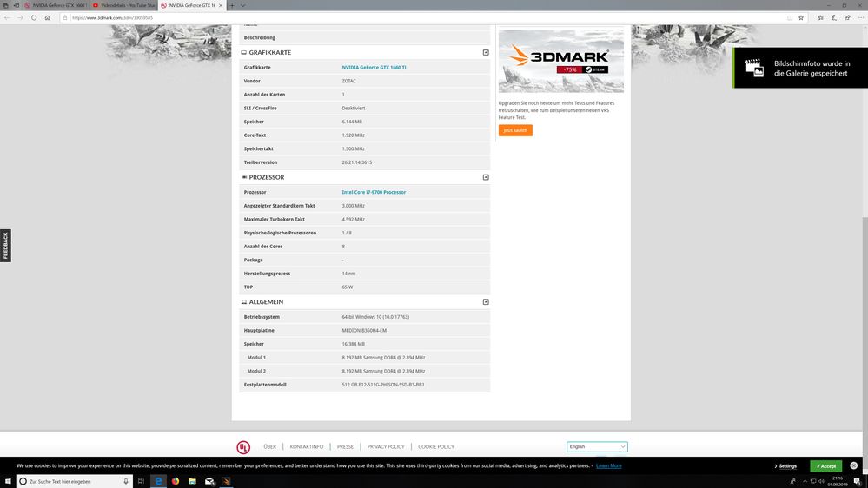Open File Explorer from the taskbar

click(x=192, y=481)
